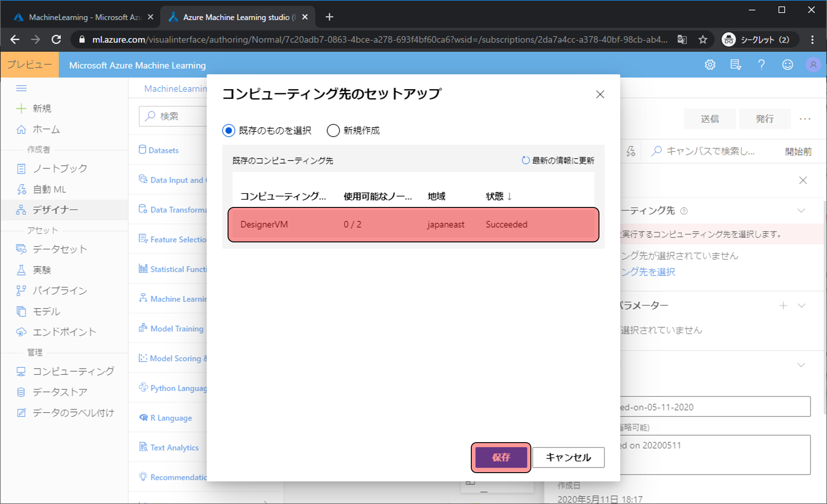
Task: Close the compute setup dialog
Action: pos(600,95)
